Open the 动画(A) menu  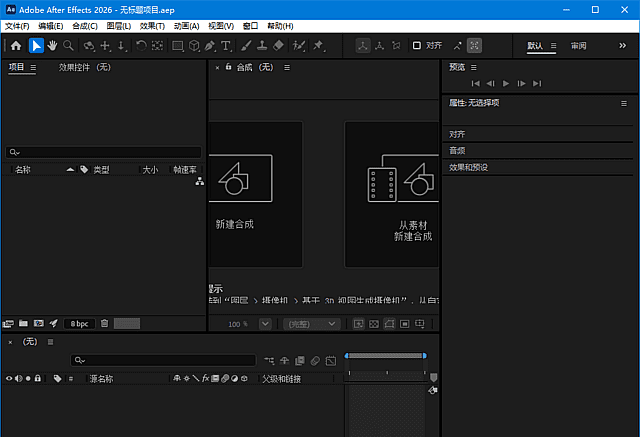187,26
